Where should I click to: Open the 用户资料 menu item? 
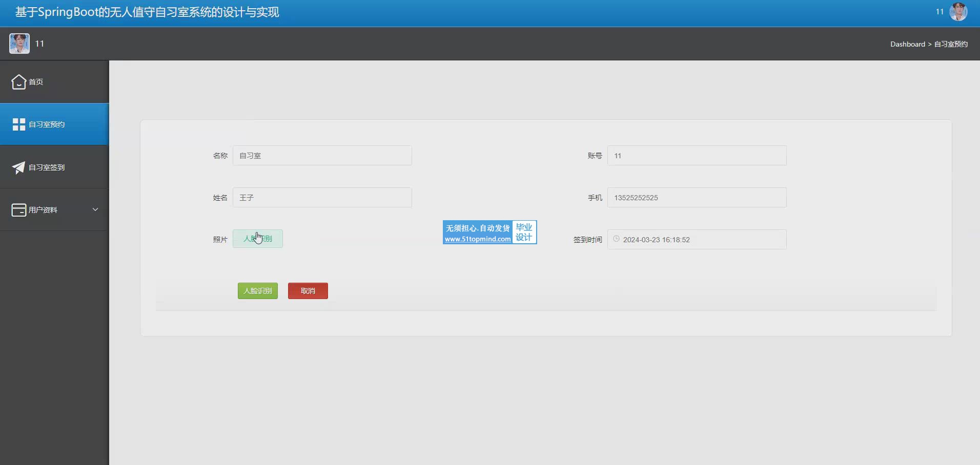pyautogui.click(x=54, y=210)
